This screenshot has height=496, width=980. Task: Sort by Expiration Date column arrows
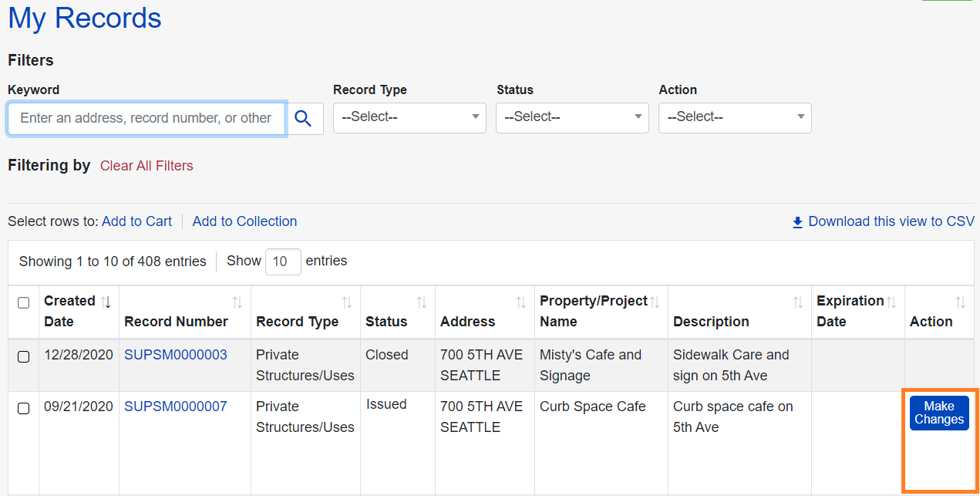[891, 302]
